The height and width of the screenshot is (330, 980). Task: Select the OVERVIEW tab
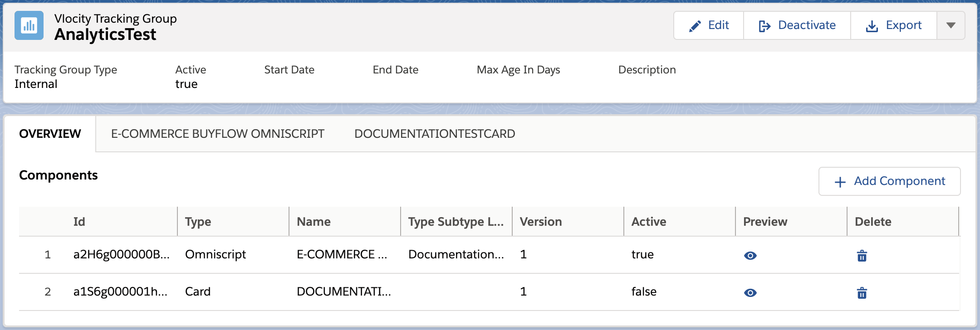50,134
